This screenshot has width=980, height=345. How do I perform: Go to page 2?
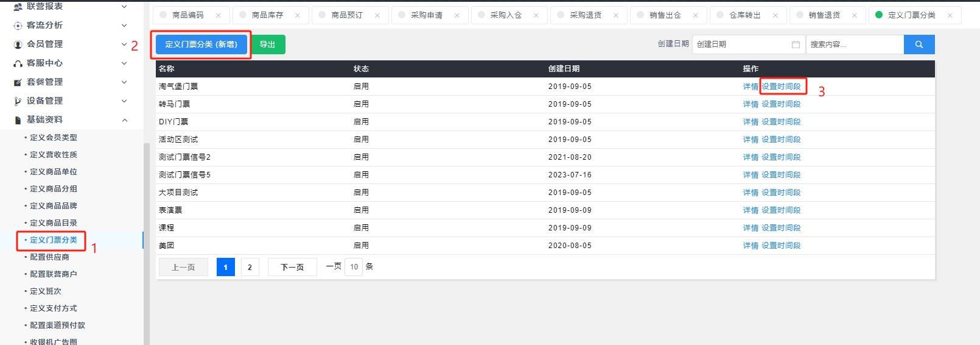(250, 267)
